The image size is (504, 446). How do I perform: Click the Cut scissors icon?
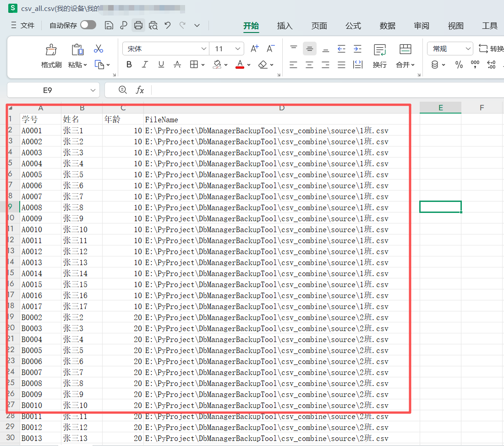(x=99, y=49)
